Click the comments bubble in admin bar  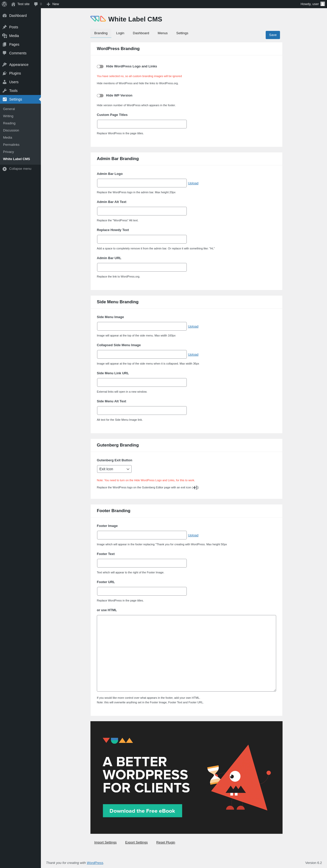[x=38, y=4]
